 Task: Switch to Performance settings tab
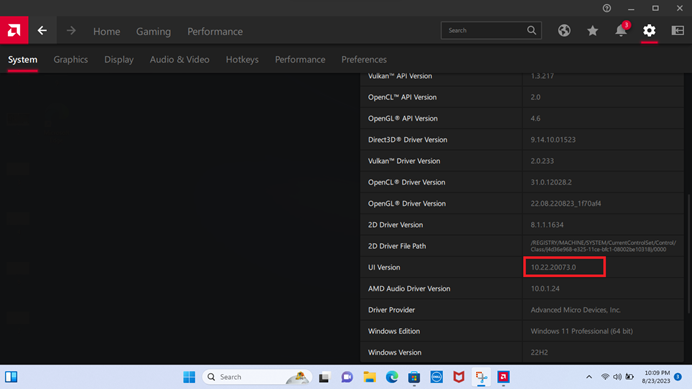click(300, 59)
